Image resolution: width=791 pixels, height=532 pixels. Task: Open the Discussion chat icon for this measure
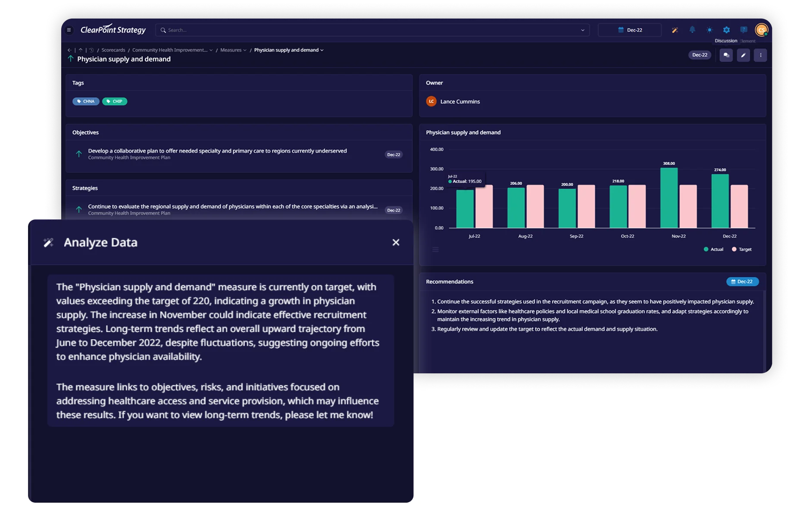[726, 55]
